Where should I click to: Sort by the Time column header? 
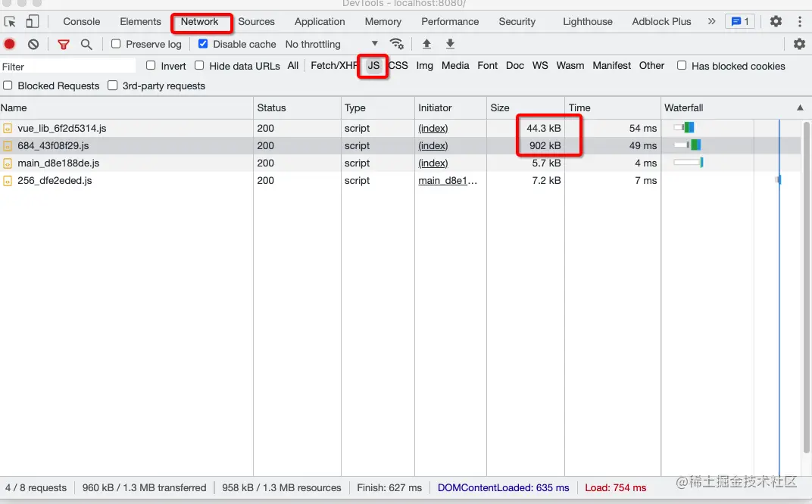tap(613, 107)
